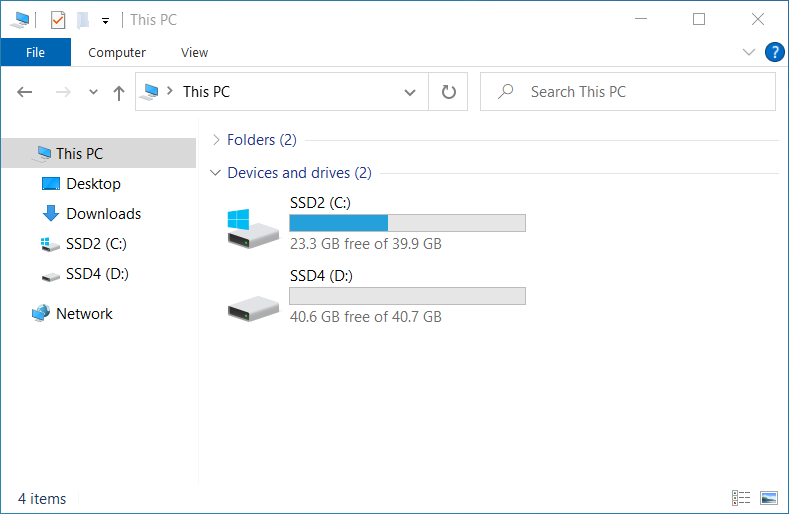Image resolution: width=789 pixels, height=514 pixels.
Task: Switch to large icons view layout
Action: pos(768,498)
